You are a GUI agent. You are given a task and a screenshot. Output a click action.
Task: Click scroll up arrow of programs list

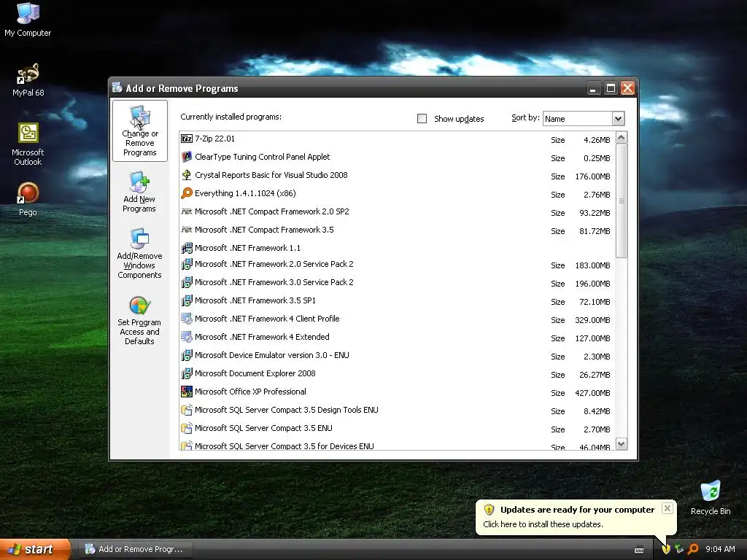(x=622, y=138)
